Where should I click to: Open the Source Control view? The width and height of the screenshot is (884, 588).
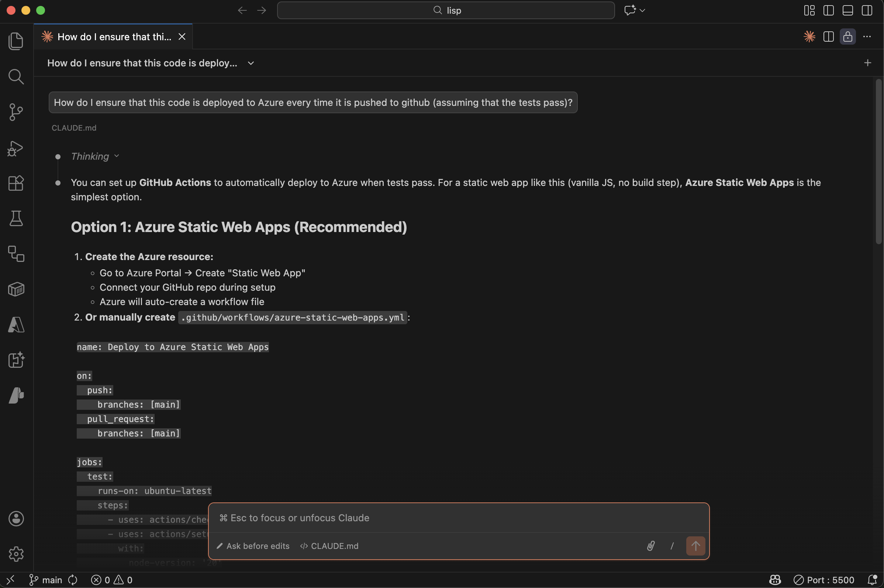pos(16,112)
